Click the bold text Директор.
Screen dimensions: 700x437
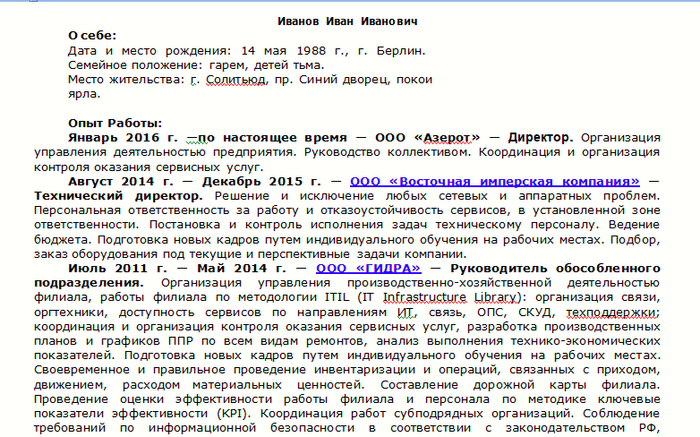pyautogui.click(x=541, y=137)
